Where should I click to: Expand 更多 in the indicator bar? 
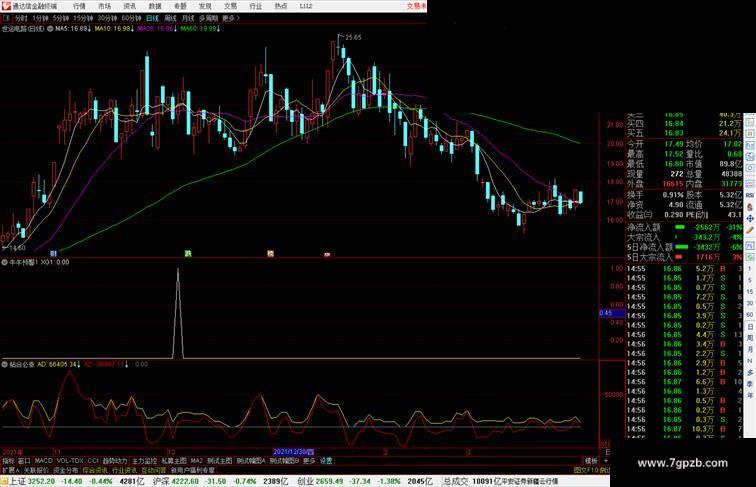point(309,461)
